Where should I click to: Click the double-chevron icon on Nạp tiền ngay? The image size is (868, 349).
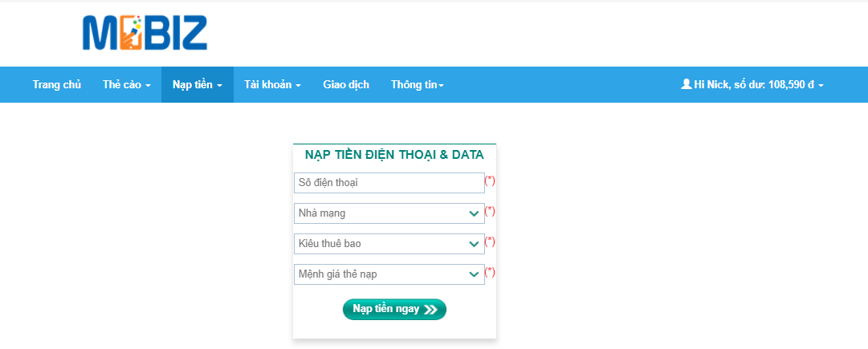(x=431, y=310)
